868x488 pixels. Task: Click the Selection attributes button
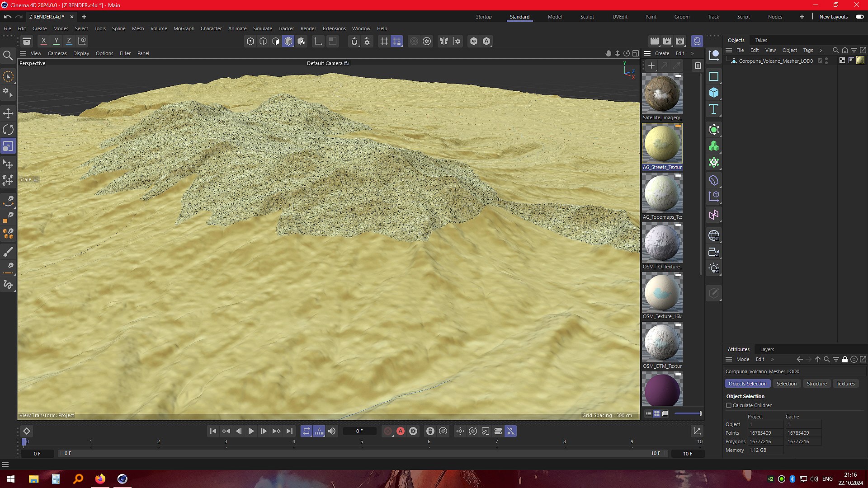click(x=786, y=384)
